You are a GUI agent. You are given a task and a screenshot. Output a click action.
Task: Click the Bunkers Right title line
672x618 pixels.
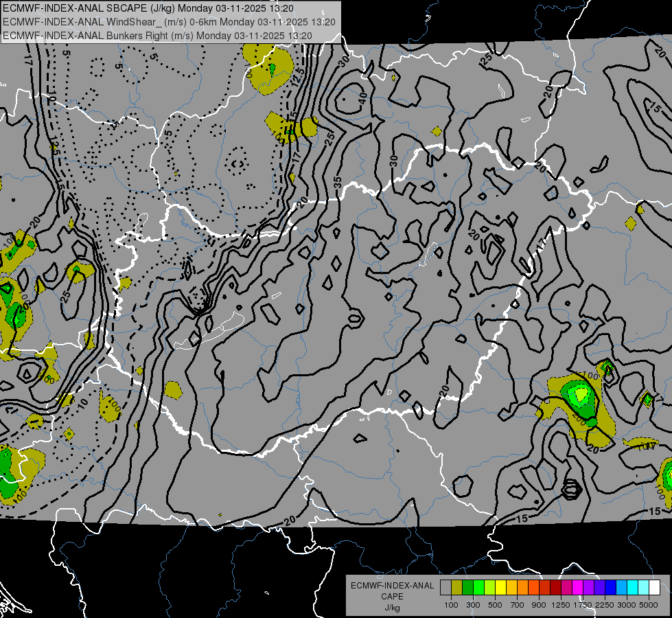[157, 36]
